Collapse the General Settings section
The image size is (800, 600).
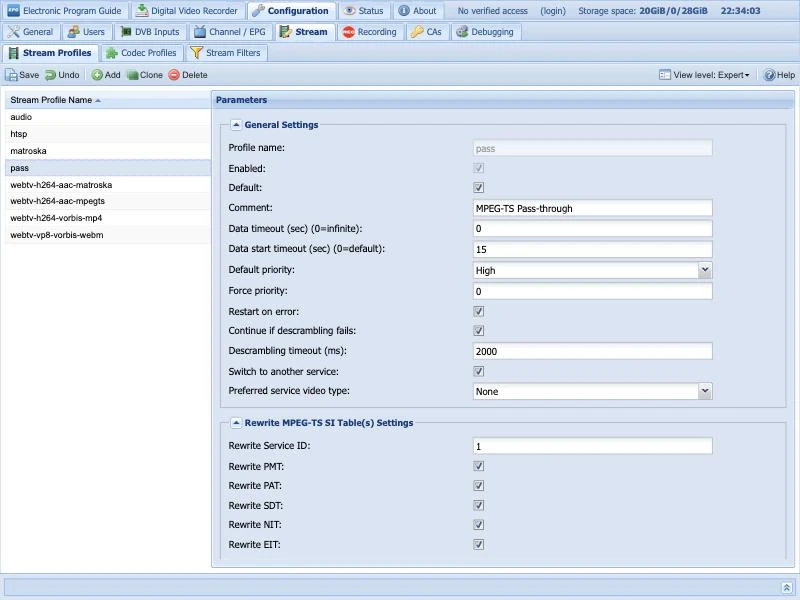(236, 124)
